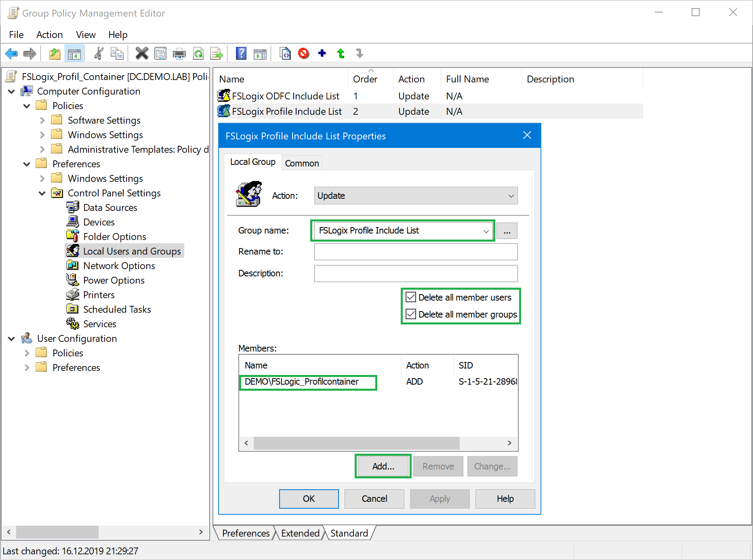
Task: Click the Add button under Members
Action: tap(382, 466)
